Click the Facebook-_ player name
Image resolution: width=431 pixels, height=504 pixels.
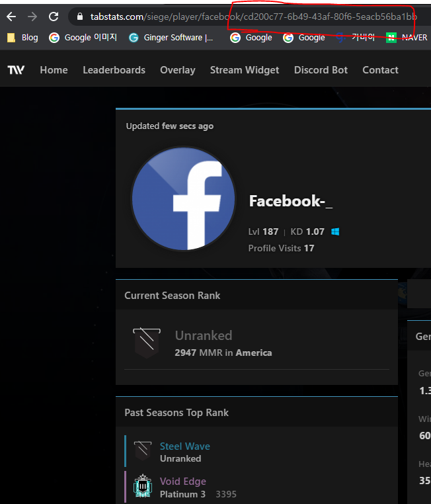tap(291, 201)
